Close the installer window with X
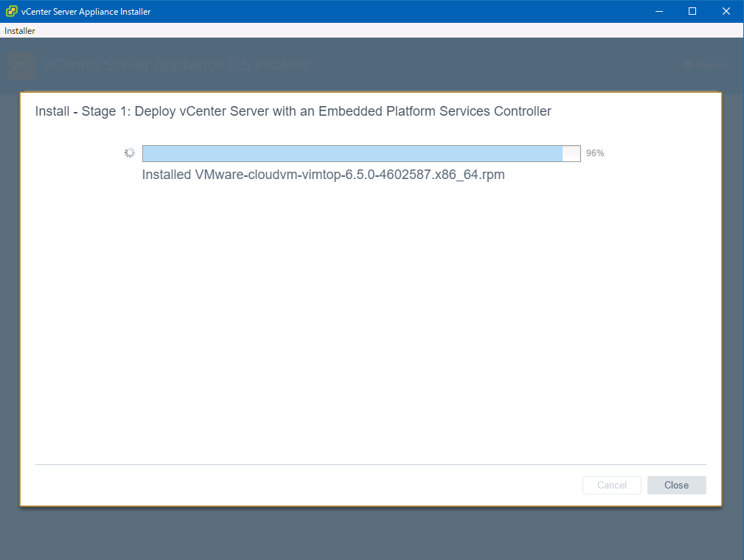Screen dimensions: 744x560 pos(726,11)
